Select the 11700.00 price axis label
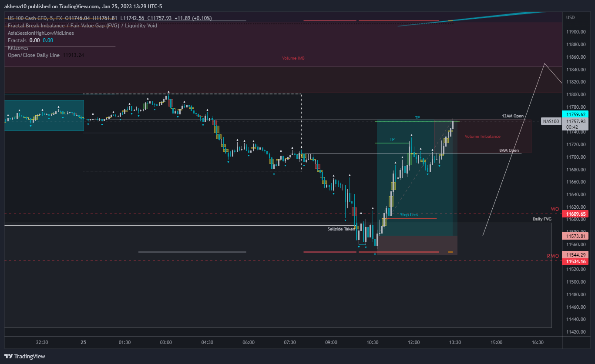Viewport: 595px width, 364px height. 575,157
